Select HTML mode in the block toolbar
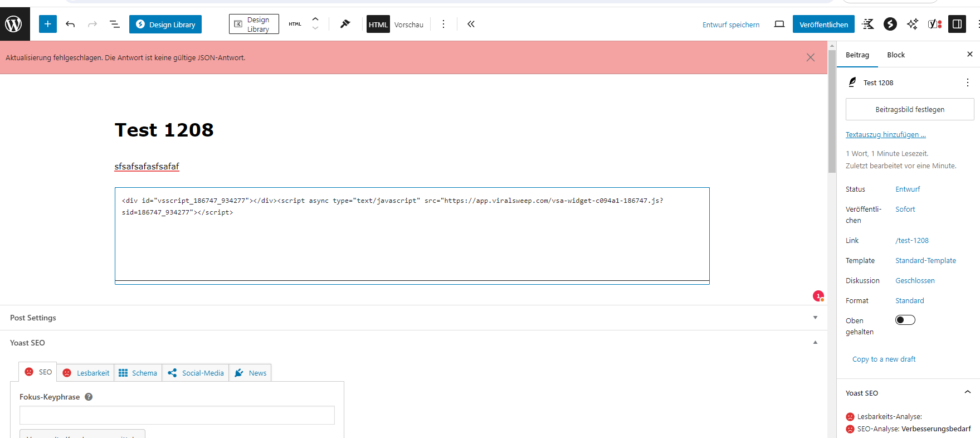The image size is (980, 438). tap(378, 25)
